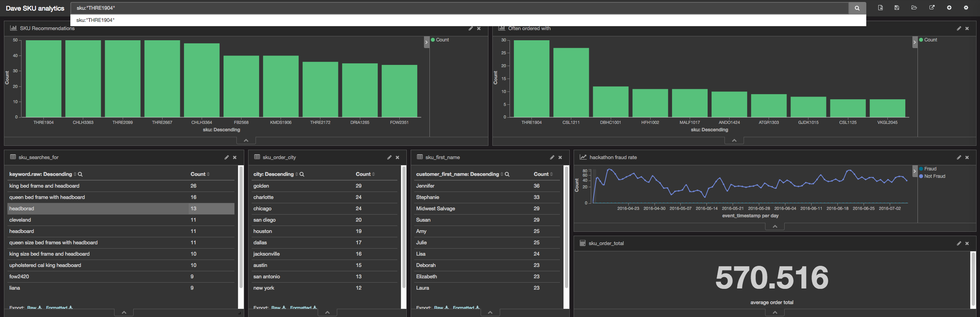Click the Save Dashboard floppy icon
Image resolution: width=980 pixels, height=317 pixels.
pyautogui.click(x=897, y=8)
